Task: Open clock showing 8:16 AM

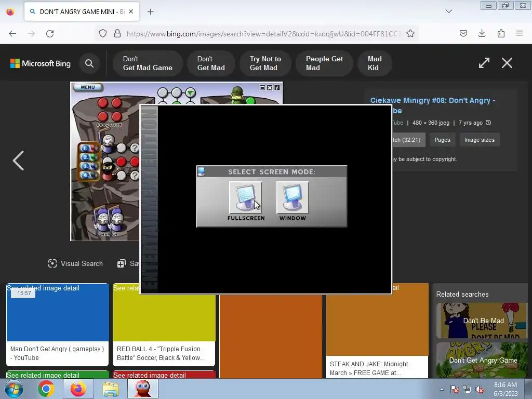Action: (506, 389)
